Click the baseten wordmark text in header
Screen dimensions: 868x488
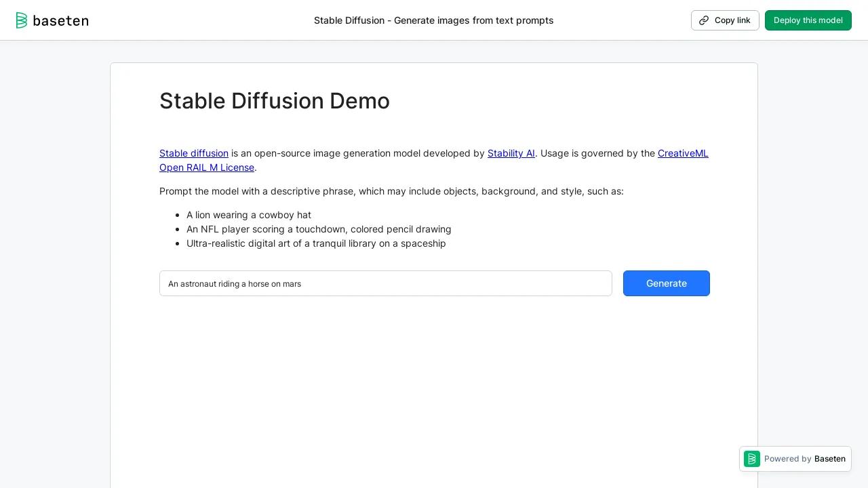coord(60,20)
